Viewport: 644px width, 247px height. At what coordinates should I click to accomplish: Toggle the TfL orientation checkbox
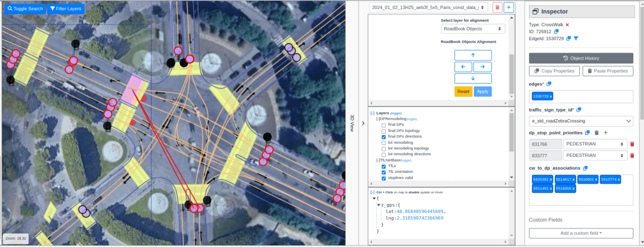pyautogui.click(x=383, y=172)
